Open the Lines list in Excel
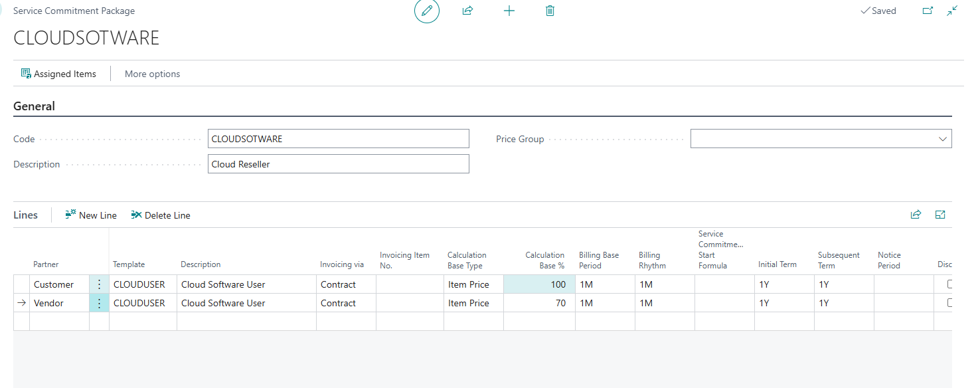The width and height of the screenshot is (980, 388). (940, 215)
